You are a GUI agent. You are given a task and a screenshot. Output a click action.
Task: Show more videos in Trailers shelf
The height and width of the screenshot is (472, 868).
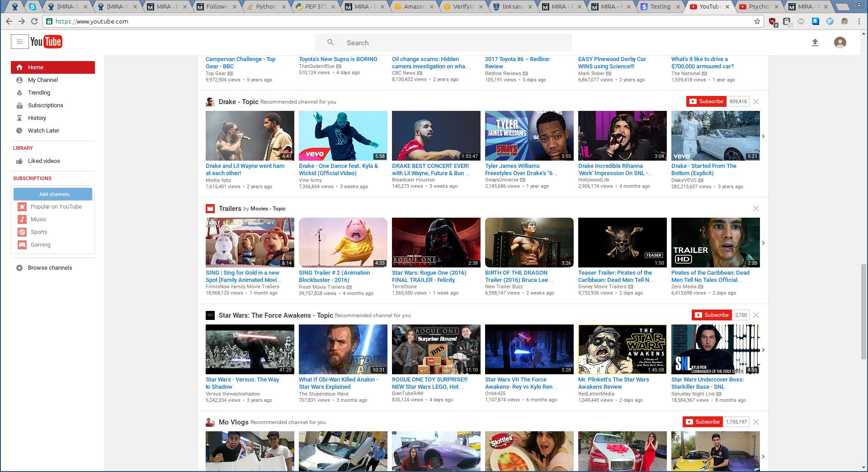pos(763,243)
